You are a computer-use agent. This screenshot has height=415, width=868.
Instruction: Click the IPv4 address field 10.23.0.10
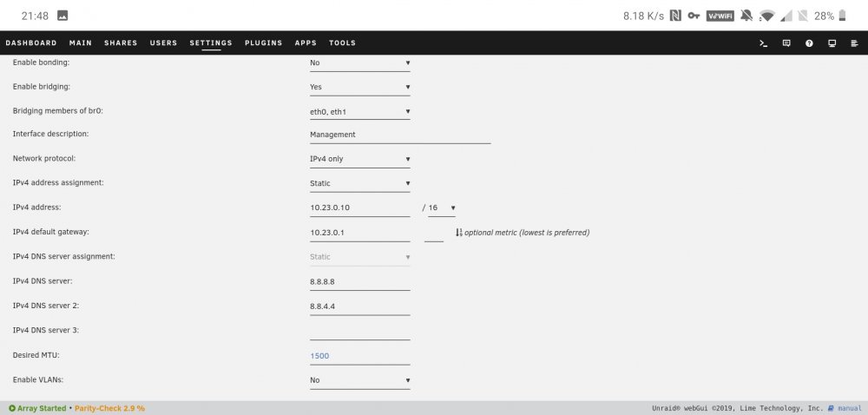pos(360,208)
